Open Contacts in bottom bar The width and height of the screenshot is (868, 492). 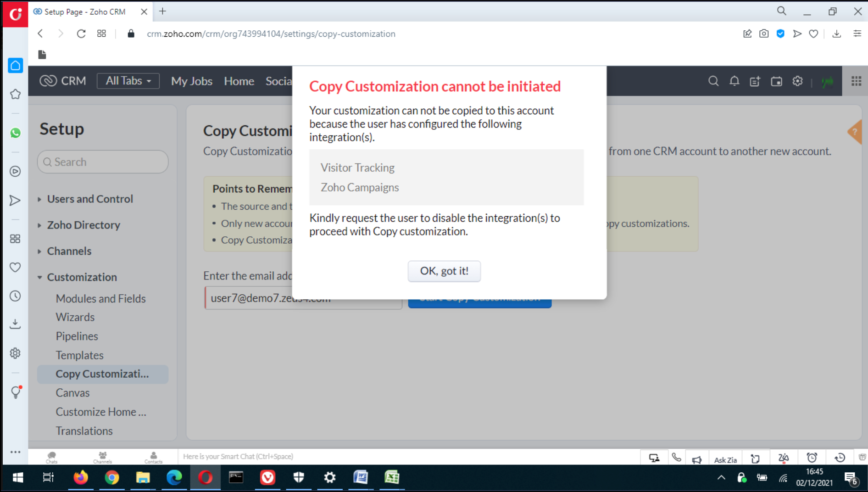(x=154, y=457)
